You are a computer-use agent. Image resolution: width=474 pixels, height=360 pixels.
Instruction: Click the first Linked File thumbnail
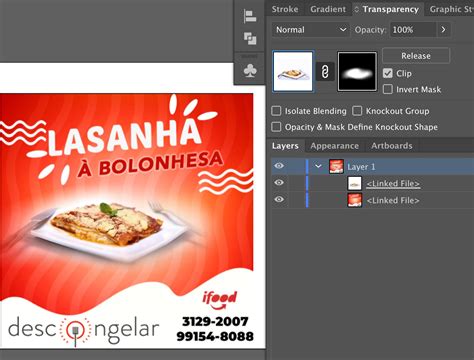pyautogui.click(x=355, y=184)
